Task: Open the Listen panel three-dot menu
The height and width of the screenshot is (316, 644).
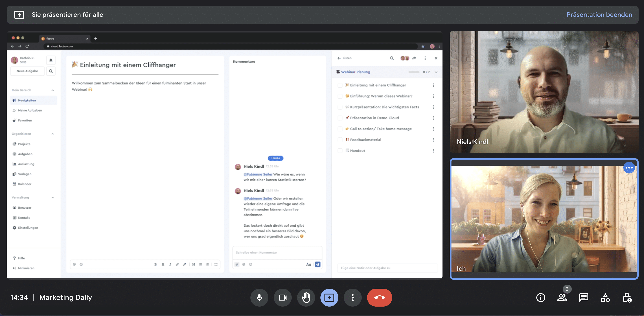Action: pos(425,58)
